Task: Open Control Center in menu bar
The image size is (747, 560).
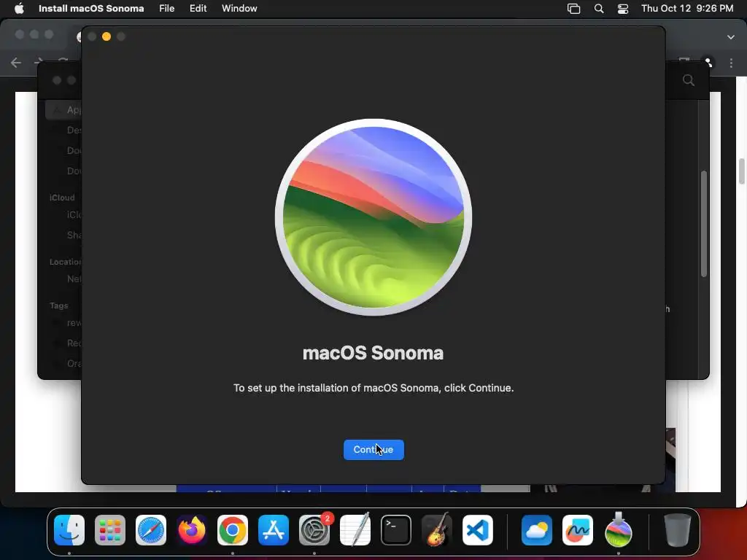Action: tap(623, 9)
